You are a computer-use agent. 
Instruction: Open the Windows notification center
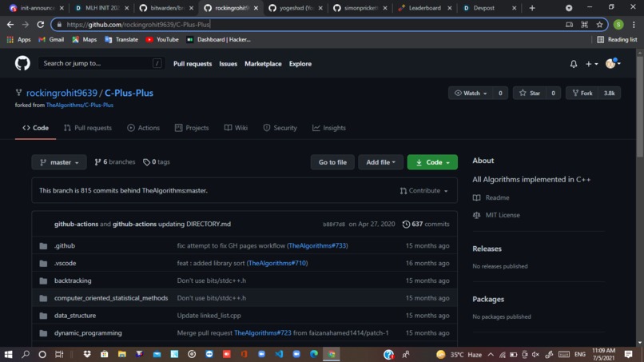[x=628, y=354]
